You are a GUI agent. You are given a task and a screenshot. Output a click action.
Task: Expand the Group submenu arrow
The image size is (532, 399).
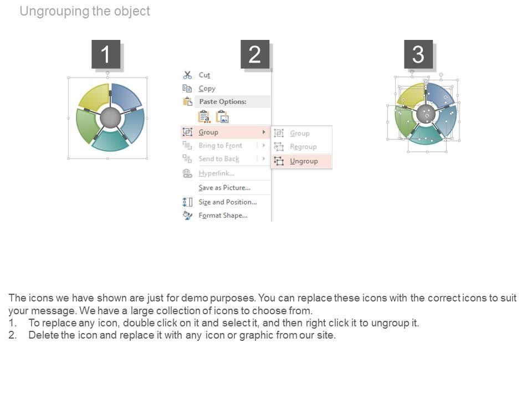pos(263,132)
